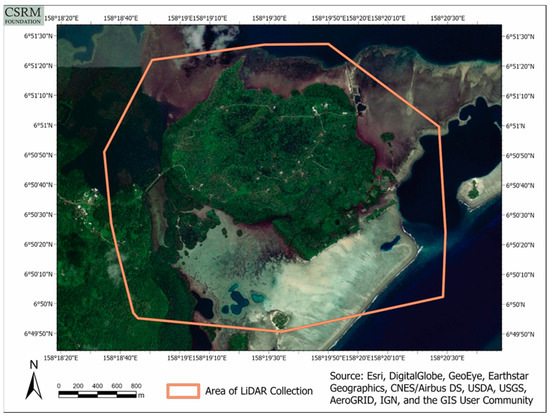Click the dark blue pond on the reef flat
Screen dimensions: 550x417
pyautogui.click(x=390, y=243)
